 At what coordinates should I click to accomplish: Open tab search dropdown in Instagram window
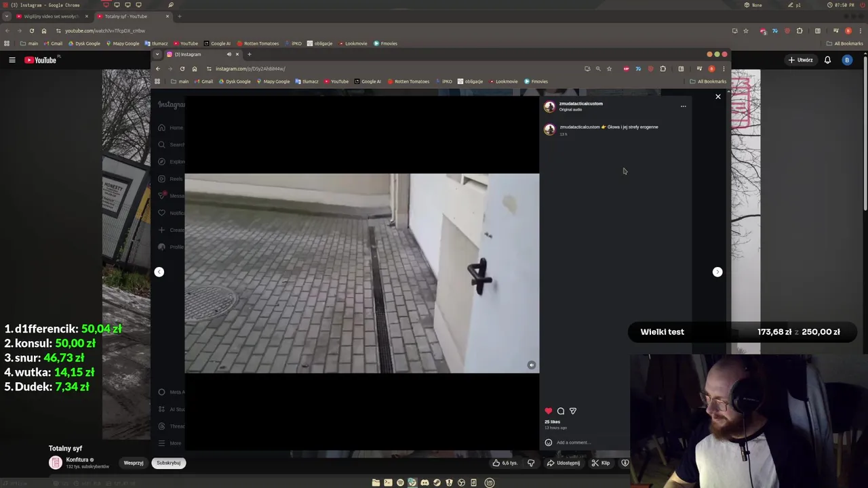[x=157, y=54]
